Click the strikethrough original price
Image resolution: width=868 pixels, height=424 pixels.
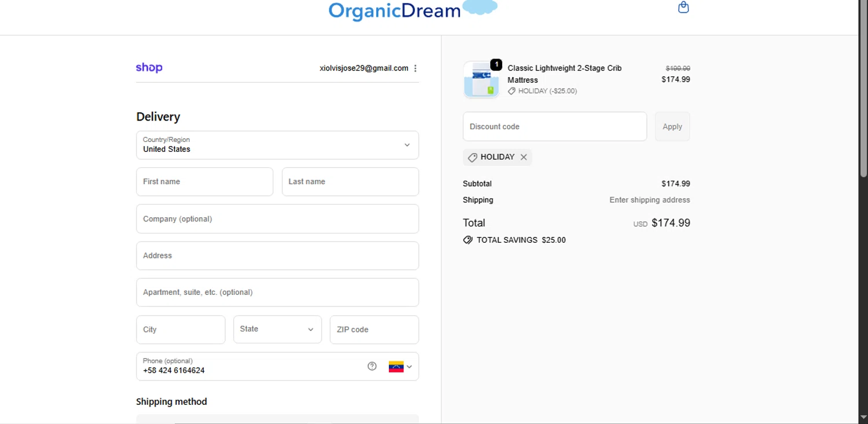(678, 68)
